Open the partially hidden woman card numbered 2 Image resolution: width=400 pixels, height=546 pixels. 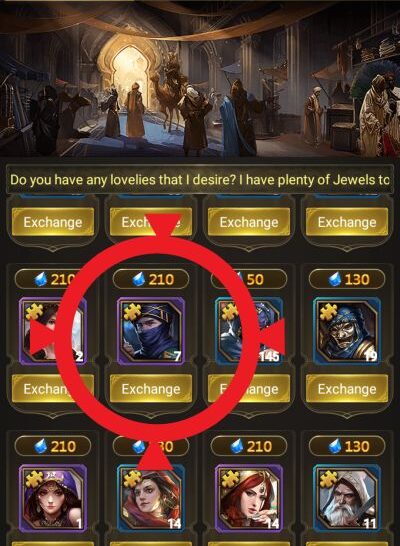[x=53, y=331]
